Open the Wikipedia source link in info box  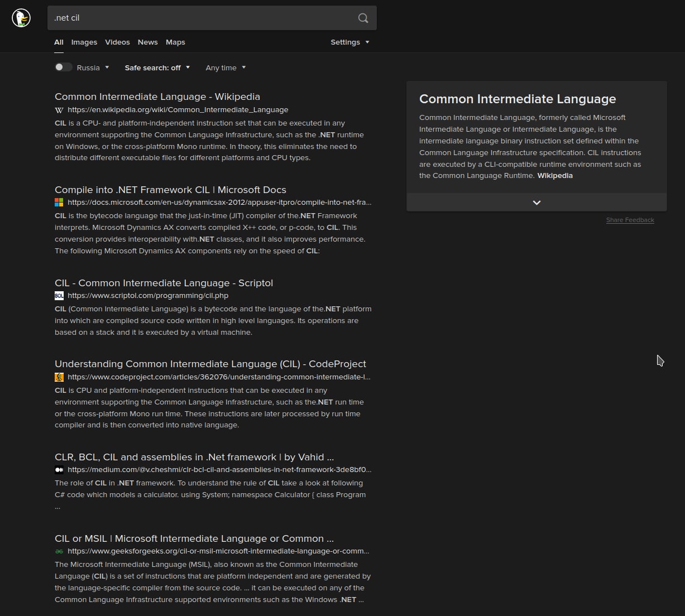click(x=555, y=175)
